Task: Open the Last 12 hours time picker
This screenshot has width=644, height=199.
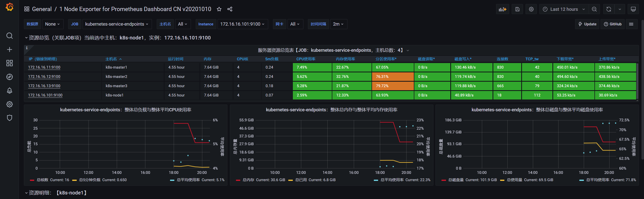Action: tap(563, 9)
